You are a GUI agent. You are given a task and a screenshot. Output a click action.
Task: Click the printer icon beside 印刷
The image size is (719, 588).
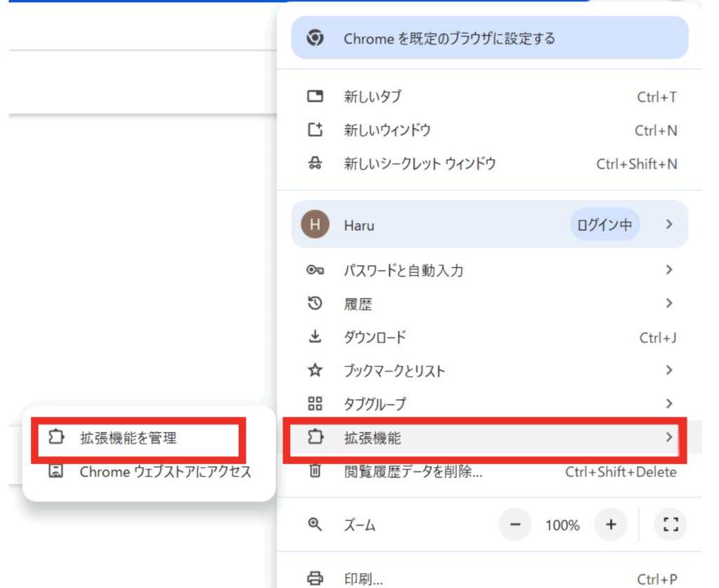pos(315,578)
